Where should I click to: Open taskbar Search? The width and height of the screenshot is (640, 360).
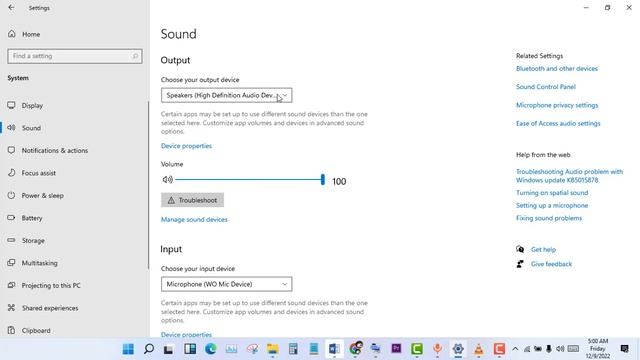coord(149,349)
